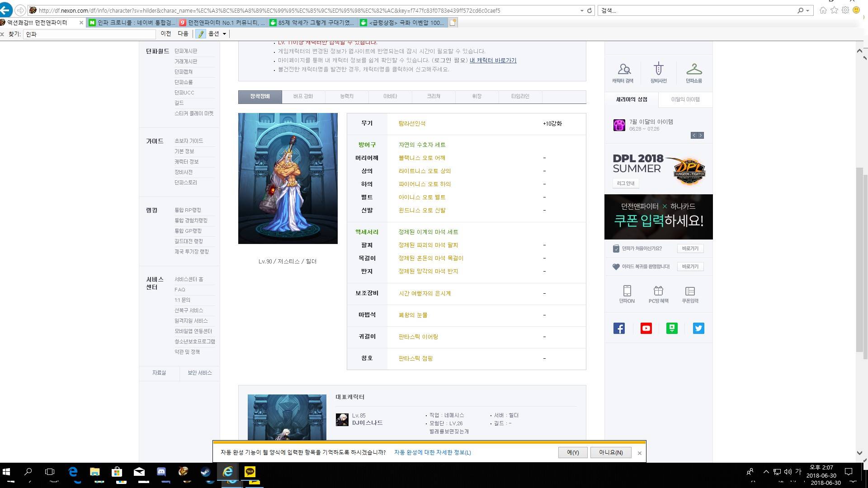Image resolution: width=868 pixels, height=488 pixels.
Task: Switch to the 아바타 tab
Action: click(x=390, y=96)
